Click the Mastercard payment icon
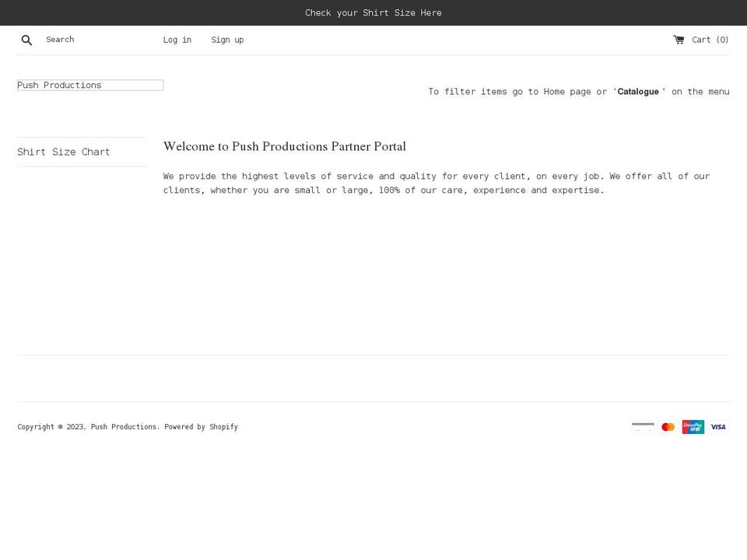The height and width of the screenshot is (560, 747). [668, 427]
